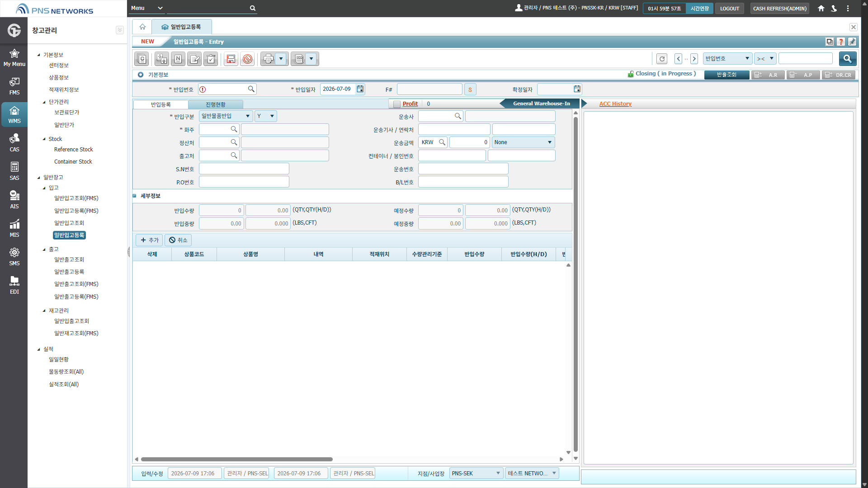The width and height of the screenshot is (868, 488).
Task: Open the EDI module in the sidebar
Action: 14,285
